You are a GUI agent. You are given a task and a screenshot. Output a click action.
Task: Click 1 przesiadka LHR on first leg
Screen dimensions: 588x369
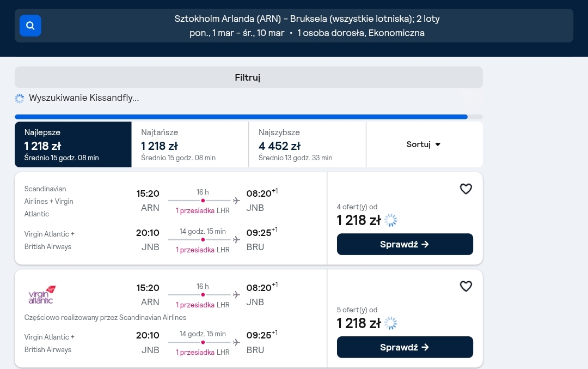203,210
